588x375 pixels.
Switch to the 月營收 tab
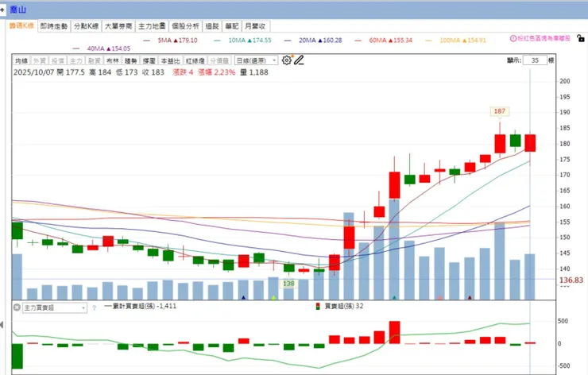pos(255,26)
